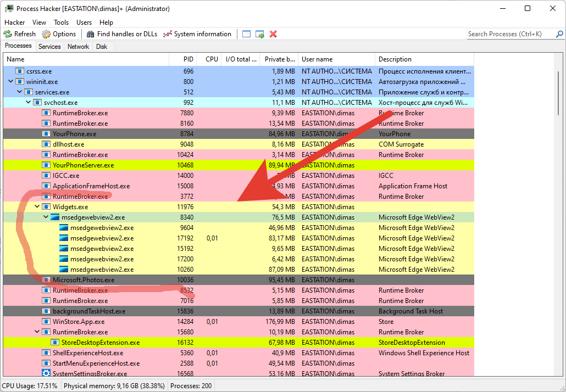
Task: Select the Microsoft.Photos.exe row
Action: (238, 280)
